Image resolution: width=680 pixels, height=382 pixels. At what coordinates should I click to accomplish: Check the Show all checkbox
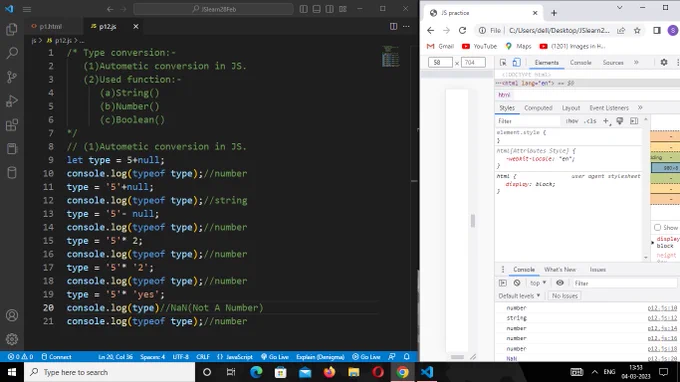click(x=657, y=227)
